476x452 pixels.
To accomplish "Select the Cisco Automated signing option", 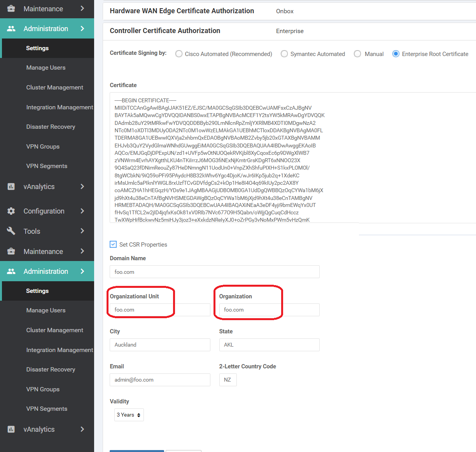I will [178, 54].
